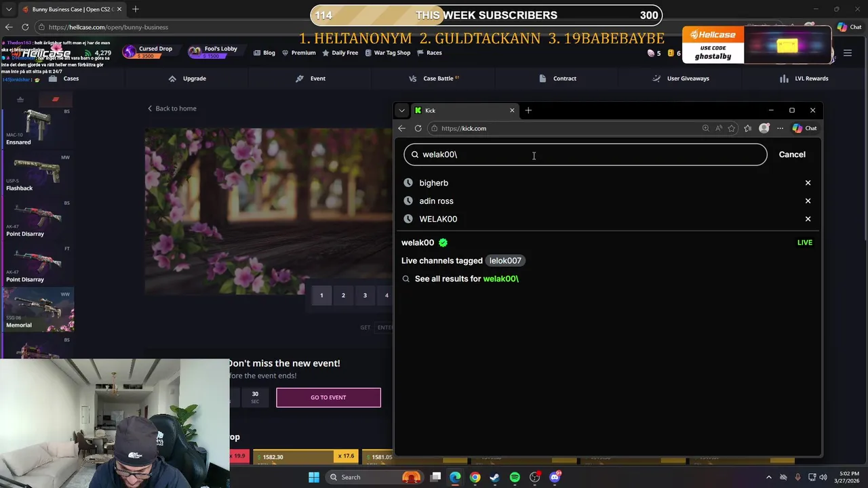This screenshot has width=868, height=488.
Task: Open the Cursed Drop case
Action: pos(148,52)
